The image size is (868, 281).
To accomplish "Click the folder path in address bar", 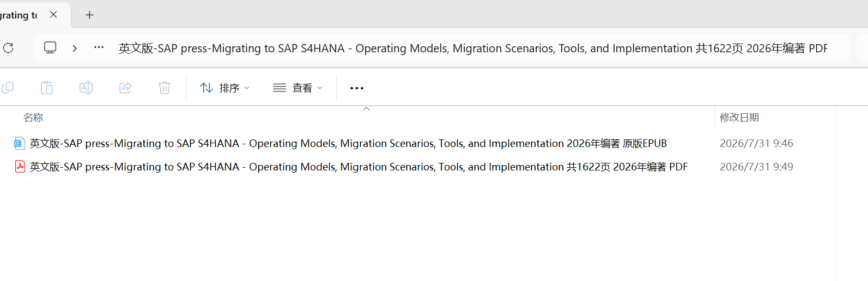I will pos(472,48).
